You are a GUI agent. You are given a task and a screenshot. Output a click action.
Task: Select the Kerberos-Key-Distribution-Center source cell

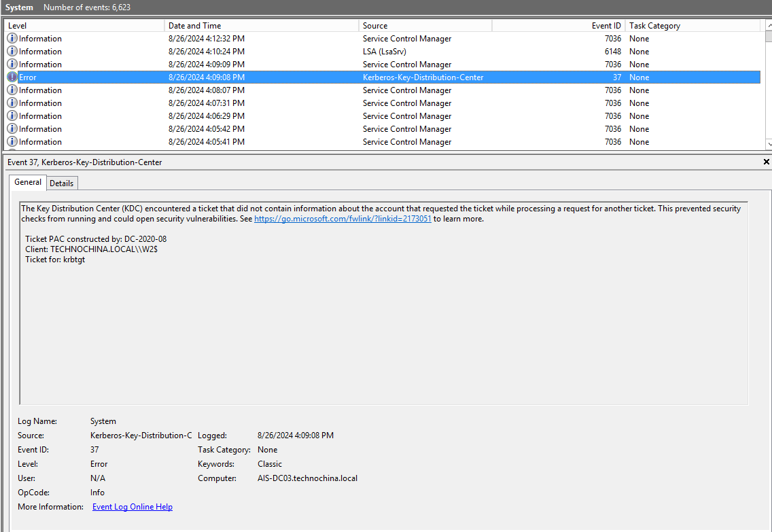(423, 77)
